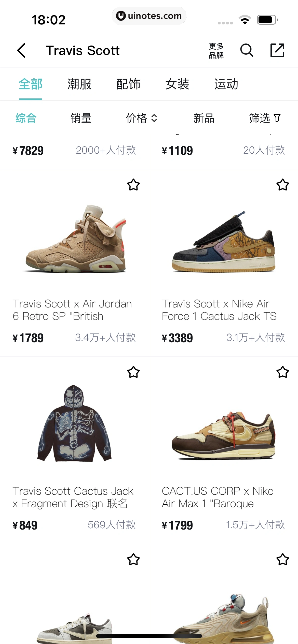
Task: Switch to the 潮服 tab
Action: (79, 84)
